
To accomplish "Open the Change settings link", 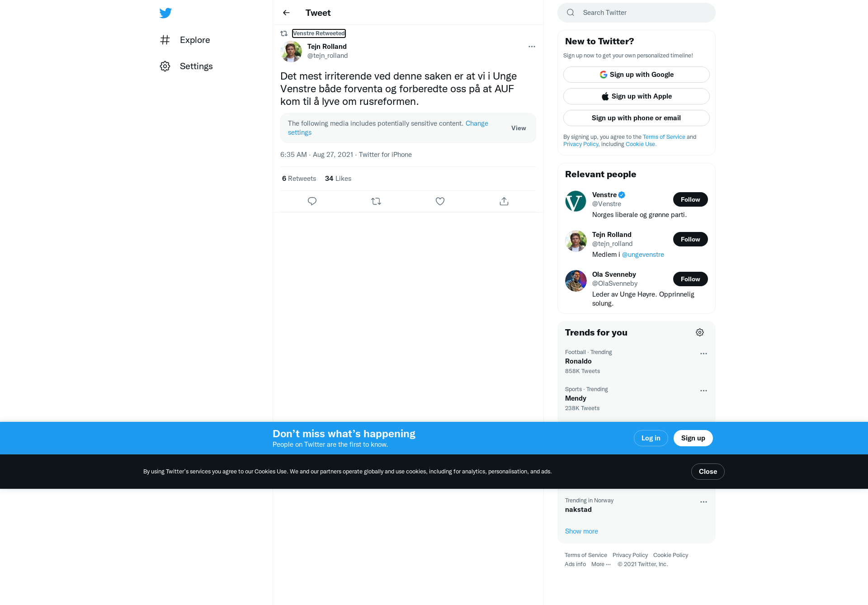I will 388,128.
